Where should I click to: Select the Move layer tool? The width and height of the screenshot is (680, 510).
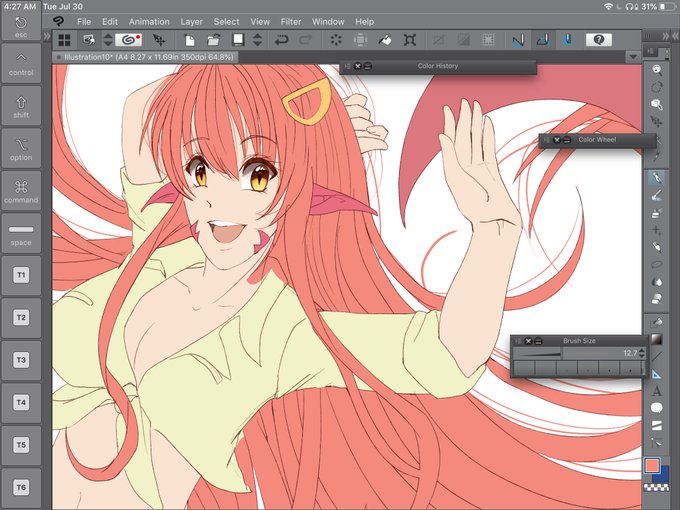(657, 122)
